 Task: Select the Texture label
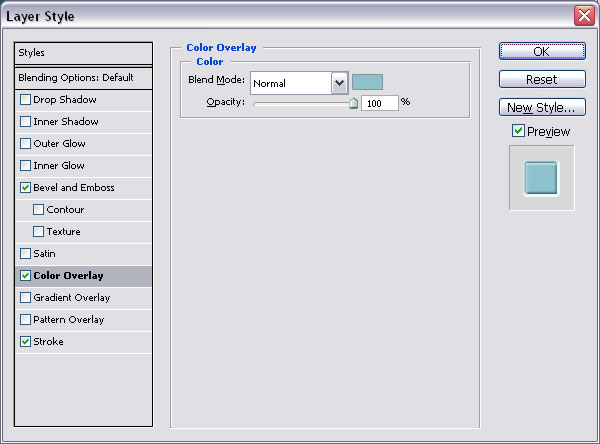pos(64,232)
